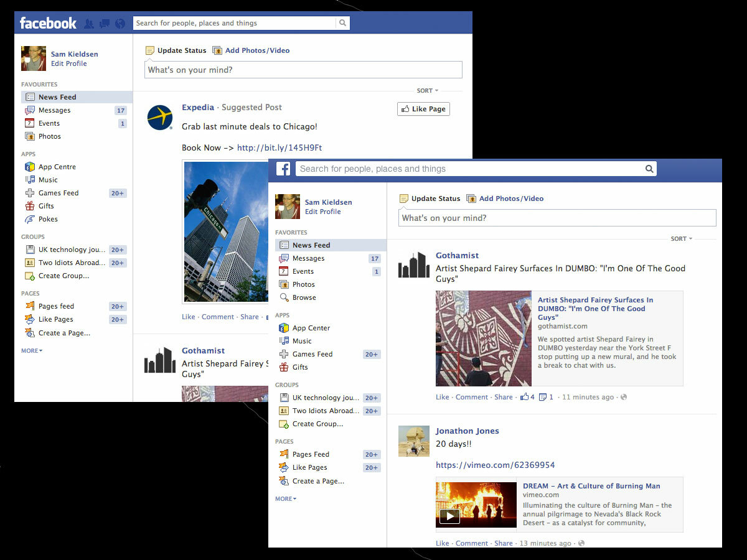Viewport: 747px width, 560px height.
Task: Select News Feed in front window sidebar
Action: [x=331, y=245]
